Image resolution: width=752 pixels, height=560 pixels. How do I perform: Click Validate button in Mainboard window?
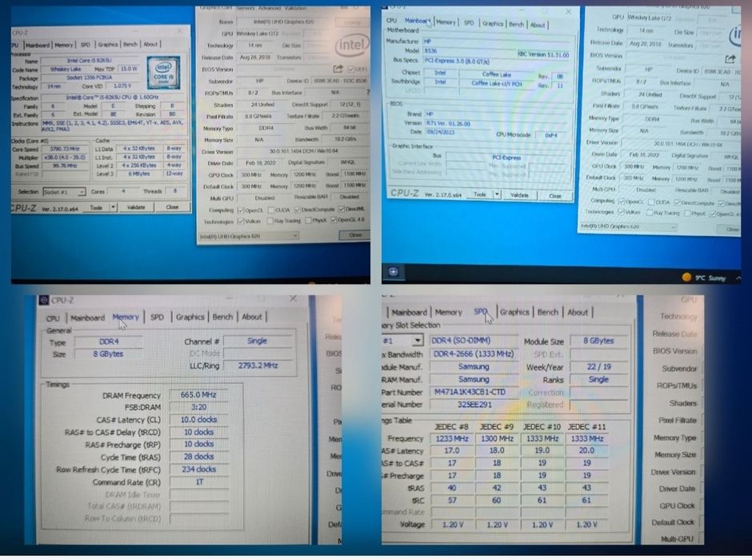(x=519, y=195)
